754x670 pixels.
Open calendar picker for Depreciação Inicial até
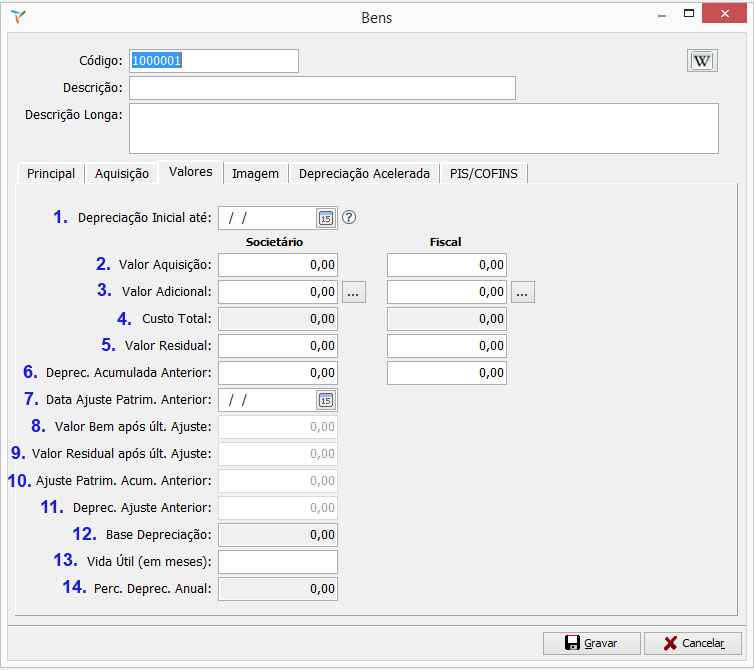tap(326, 218)
